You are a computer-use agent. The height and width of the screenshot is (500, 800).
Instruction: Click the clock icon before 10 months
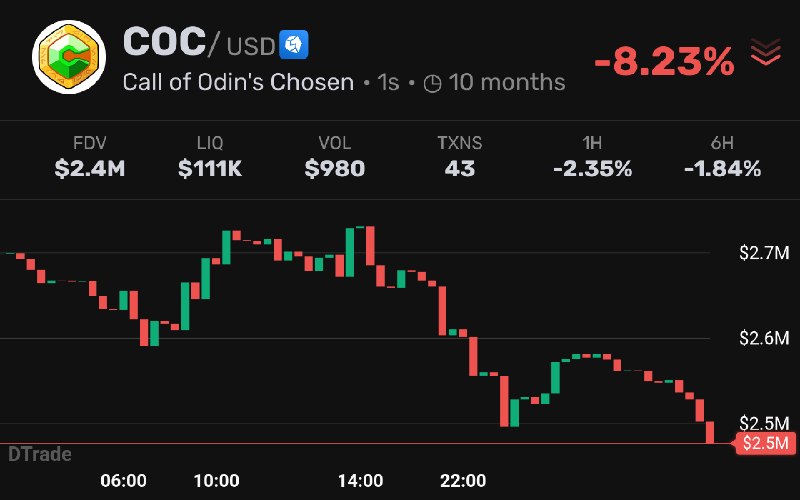pos(433,83)
